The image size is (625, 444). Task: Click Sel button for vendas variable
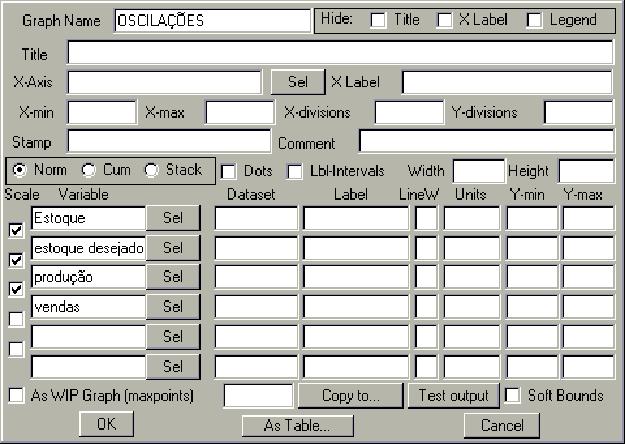click(173, 306)
